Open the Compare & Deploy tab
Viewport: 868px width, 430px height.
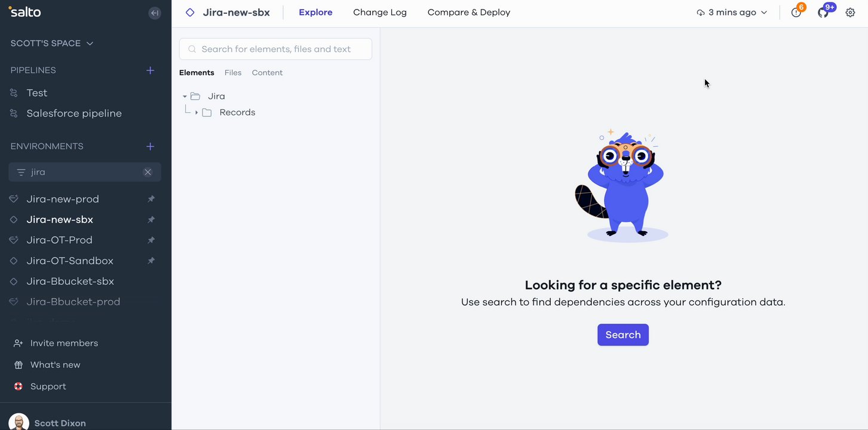tap(469, 13)
